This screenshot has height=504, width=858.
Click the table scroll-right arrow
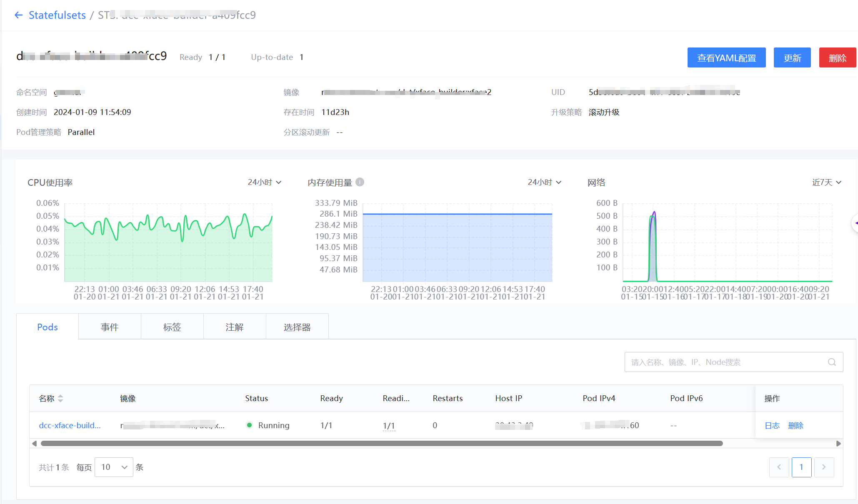[838, 444]
